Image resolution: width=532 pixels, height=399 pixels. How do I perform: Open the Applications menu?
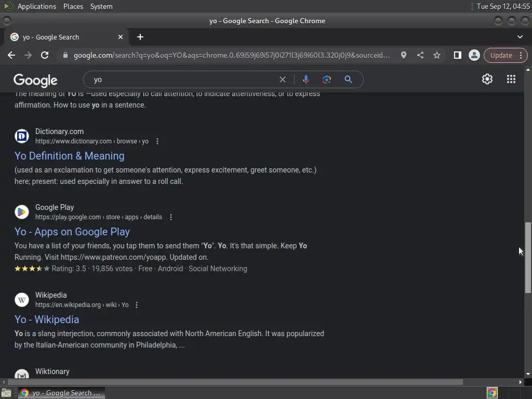(x=37, y=6)
